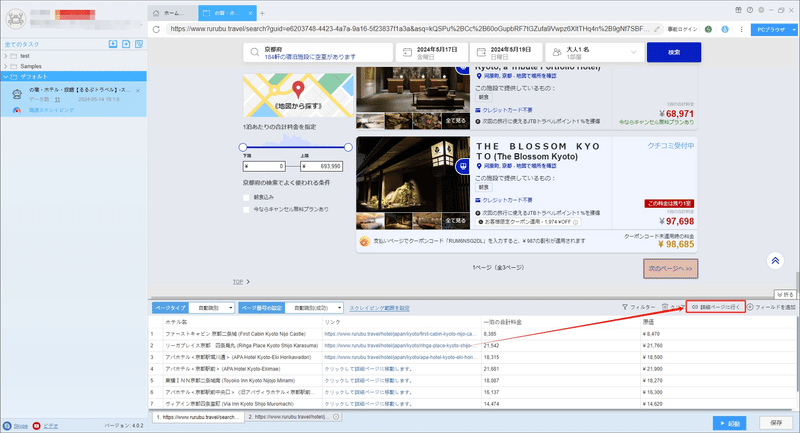Click the blue 検索 search button

coord(673,52)
